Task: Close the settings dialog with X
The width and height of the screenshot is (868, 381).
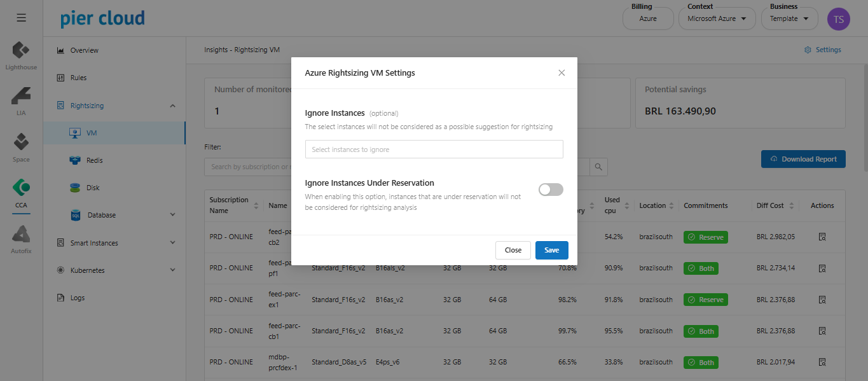Action: 561,73
